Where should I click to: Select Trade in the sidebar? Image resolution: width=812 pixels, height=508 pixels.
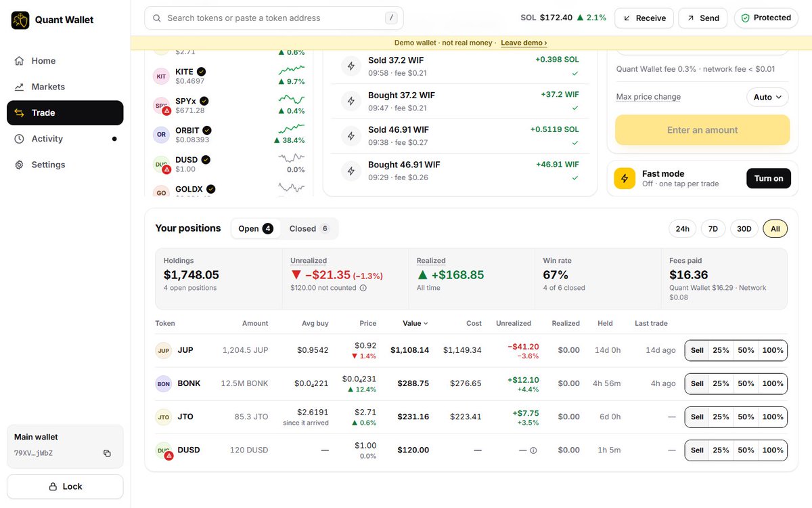(65, 113)
